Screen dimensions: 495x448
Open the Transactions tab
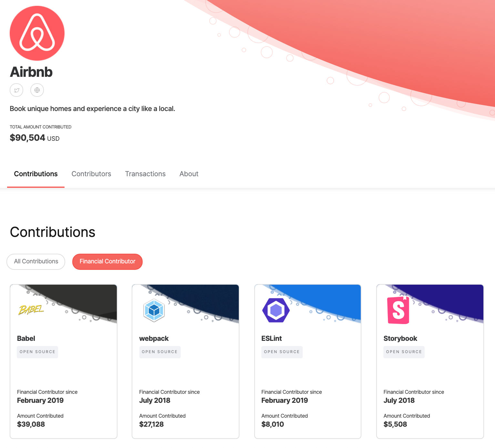[x=145, y=174]
